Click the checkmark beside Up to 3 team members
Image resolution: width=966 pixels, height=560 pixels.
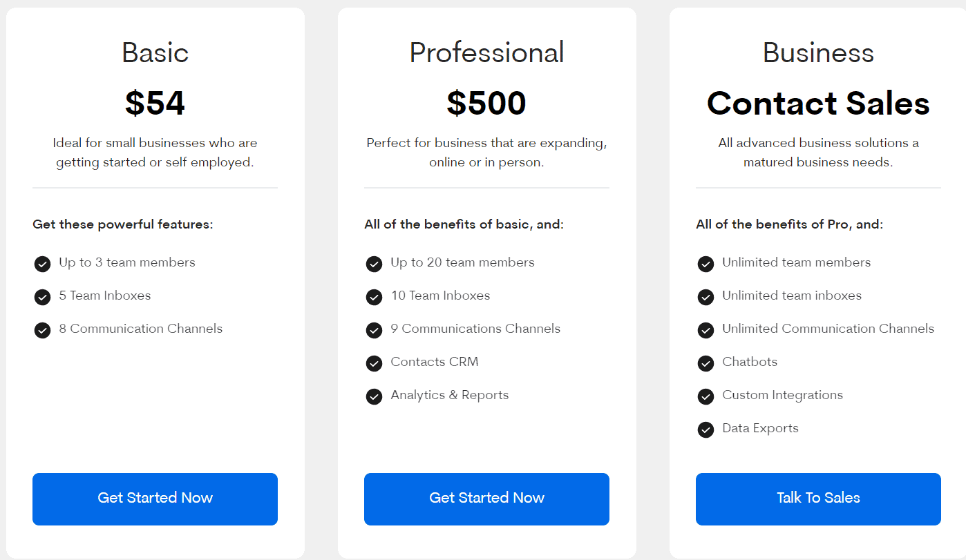click(42, 264)
